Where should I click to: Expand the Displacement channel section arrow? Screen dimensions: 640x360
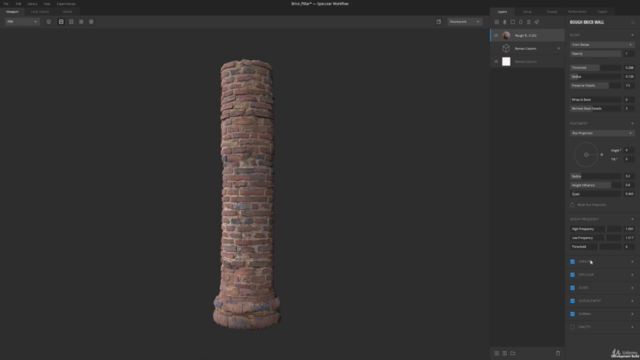coord(632,301)
